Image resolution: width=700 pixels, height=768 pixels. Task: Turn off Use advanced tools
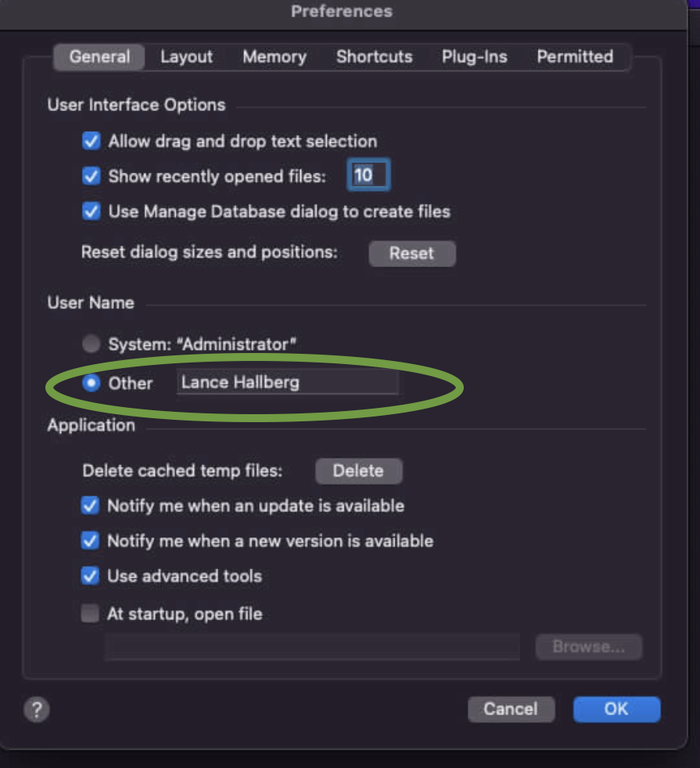pyautogui.click(x=90, y=576)
